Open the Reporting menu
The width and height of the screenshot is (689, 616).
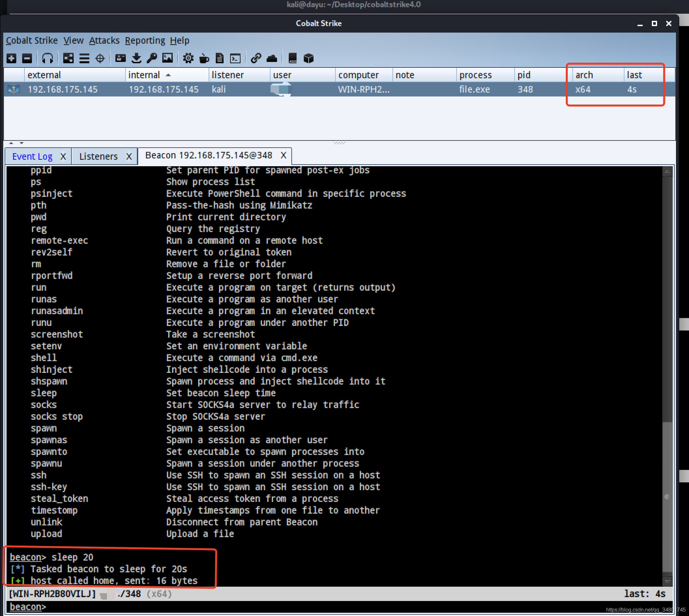[x=145, y=41]
